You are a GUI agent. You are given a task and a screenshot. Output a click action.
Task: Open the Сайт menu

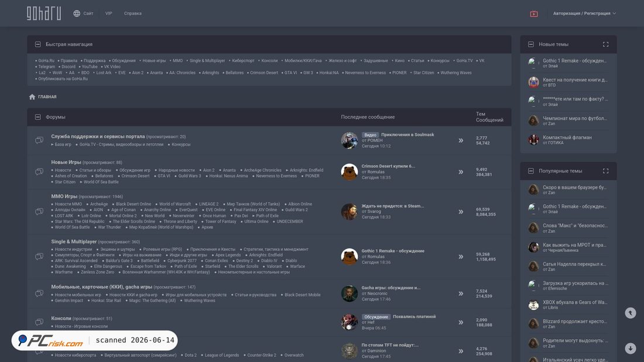(x=88, y=13)
